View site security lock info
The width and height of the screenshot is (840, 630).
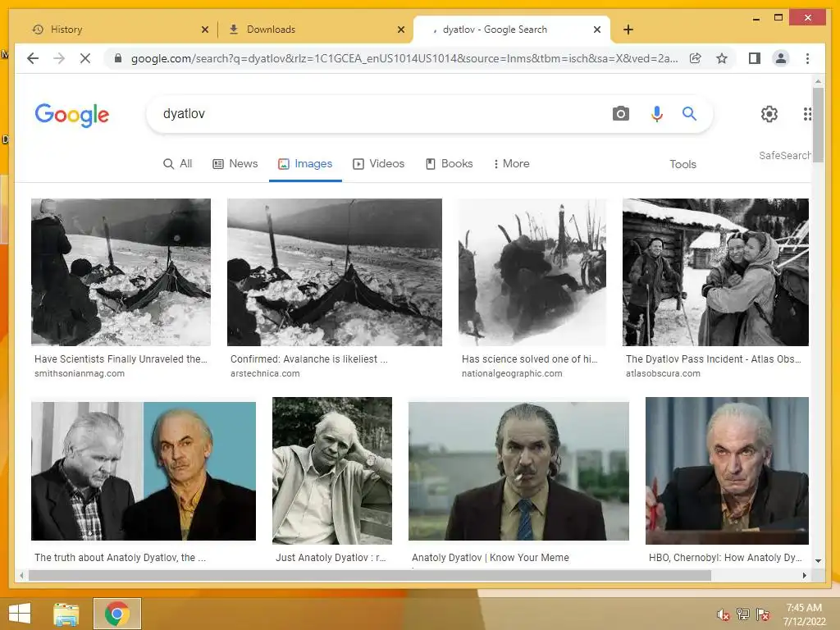[x=118, y=58]
